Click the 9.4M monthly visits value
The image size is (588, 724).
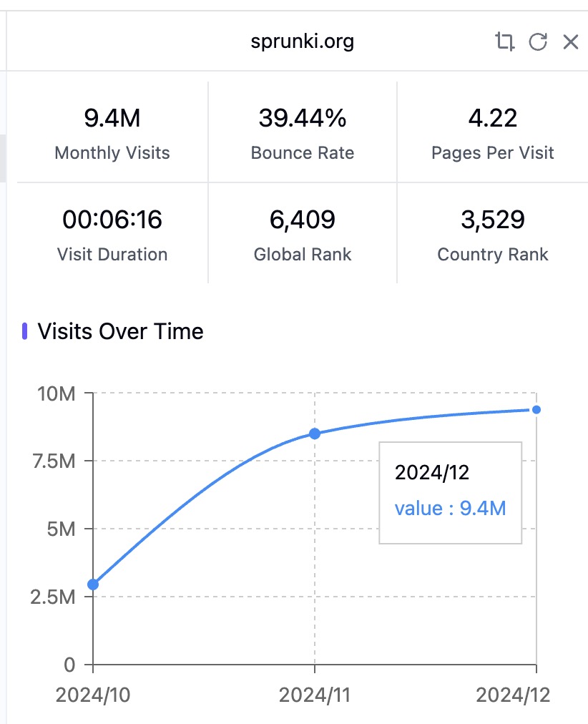(112, 118)
